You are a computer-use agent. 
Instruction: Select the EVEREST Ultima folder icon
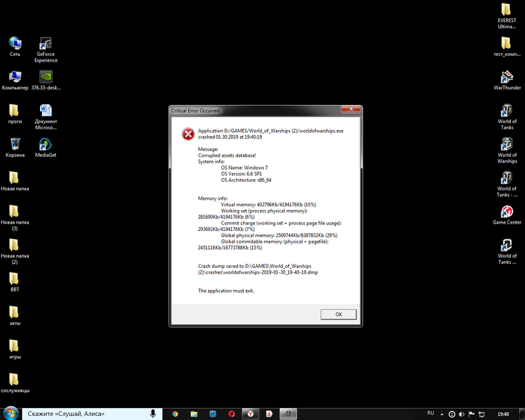(x=507, y=16)
